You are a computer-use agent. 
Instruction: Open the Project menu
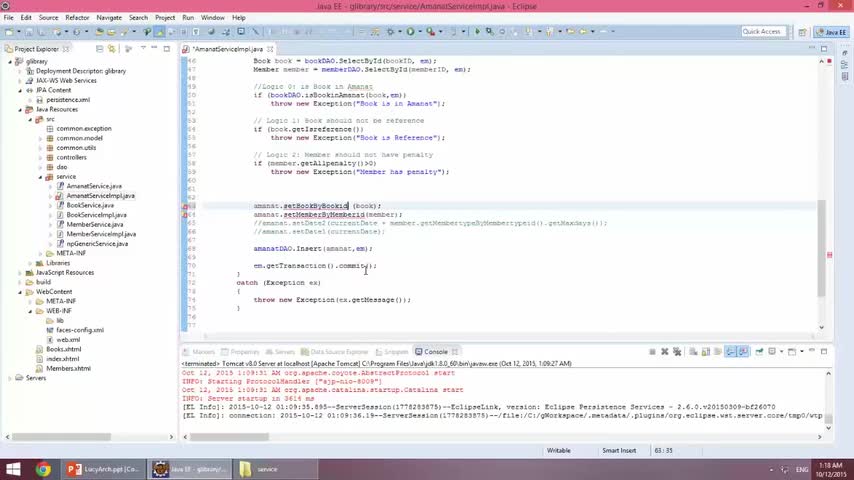pyautogui.click(x=164, y=17)
